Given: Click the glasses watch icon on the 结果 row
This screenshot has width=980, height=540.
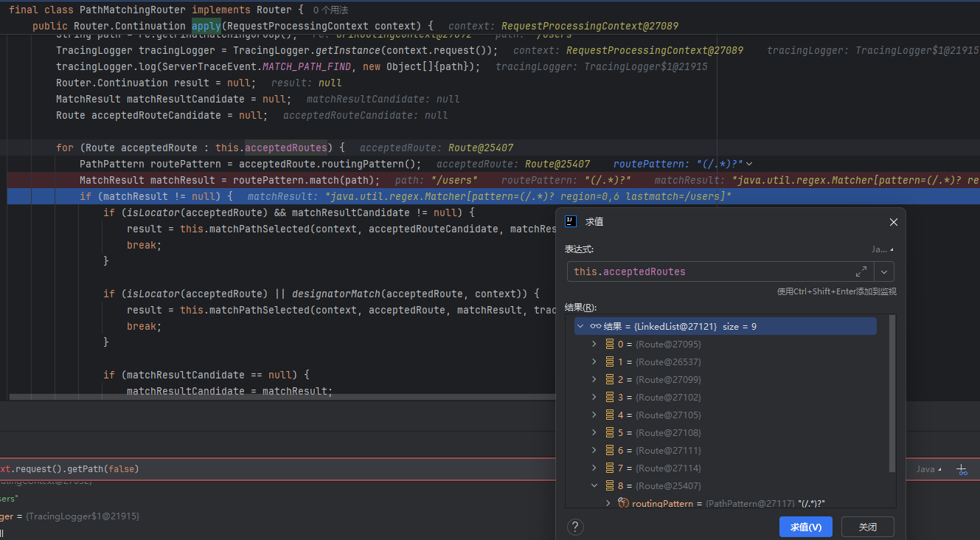Looking at the screenshot, I should point(596,326).
